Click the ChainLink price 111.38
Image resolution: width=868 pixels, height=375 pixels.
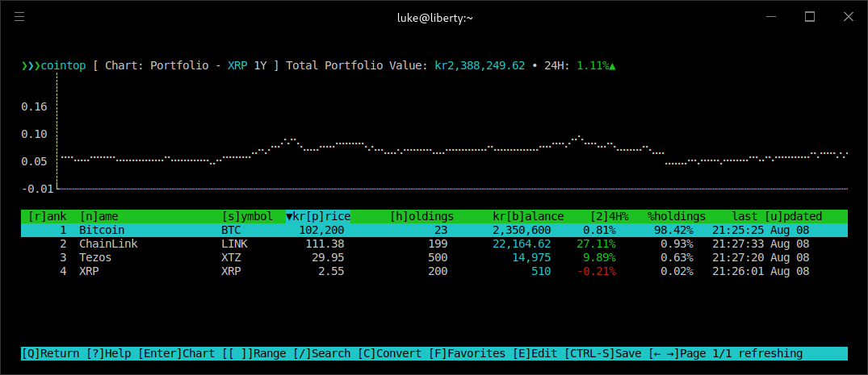coord(325,244)
